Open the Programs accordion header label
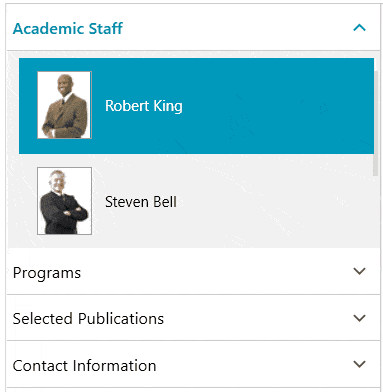383x392 pixels. click(x=47, y=273)
